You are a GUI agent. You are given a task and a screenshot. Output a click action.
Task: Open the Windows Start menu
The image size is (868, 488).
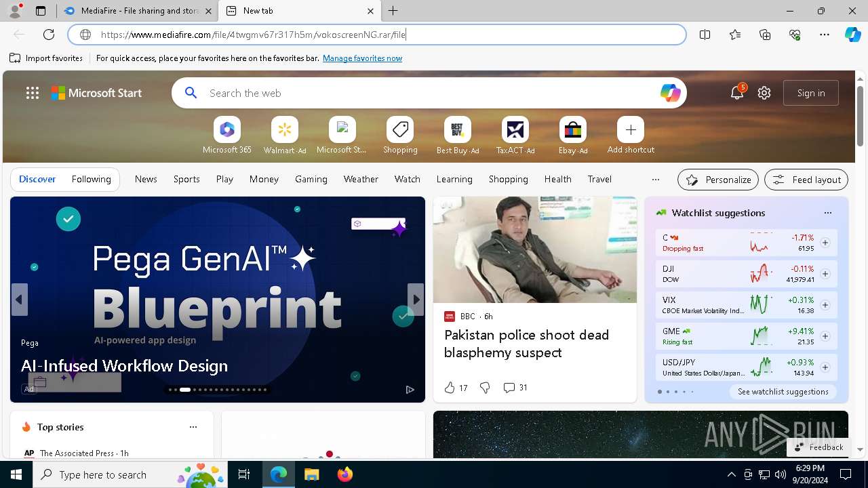(16, 474)
